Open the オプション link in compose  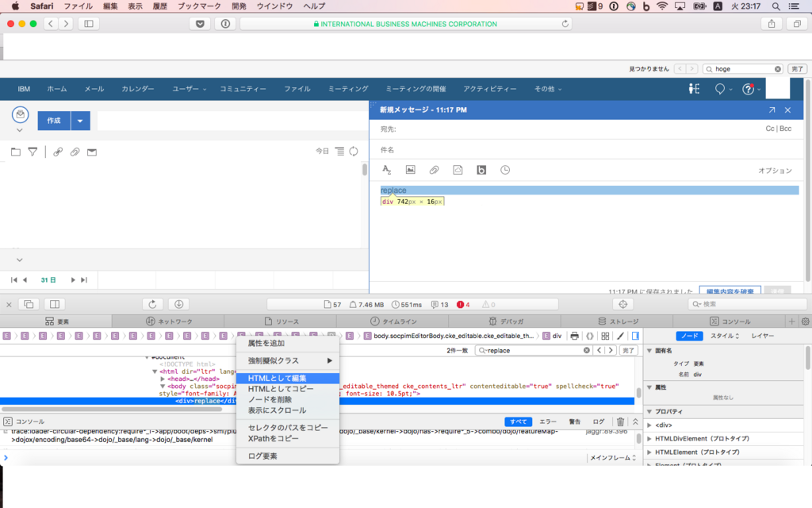[776, 171]
